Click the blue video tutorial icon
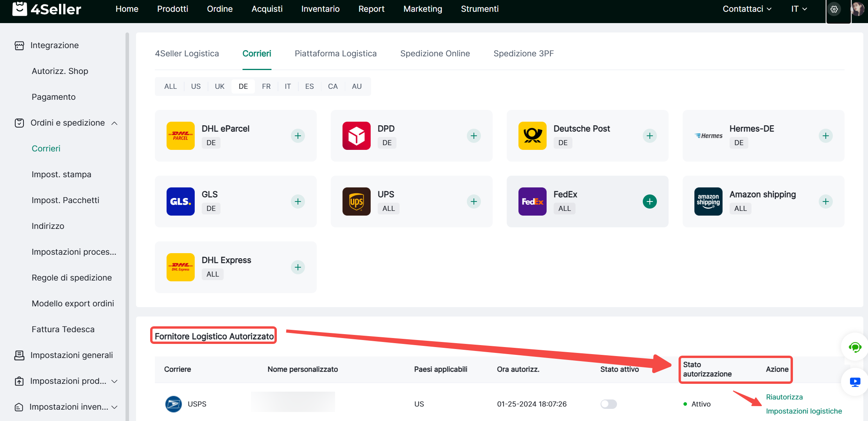Screen dimensions: 868x421 [855, 382]
